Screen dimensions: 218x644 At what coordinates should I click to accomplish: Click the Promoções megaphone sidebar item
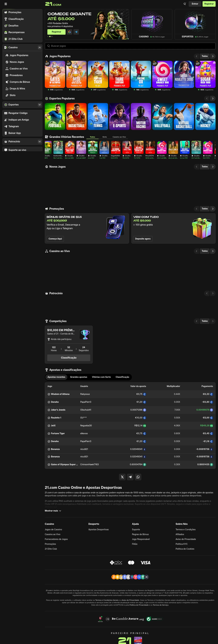[x=22, y=12]
